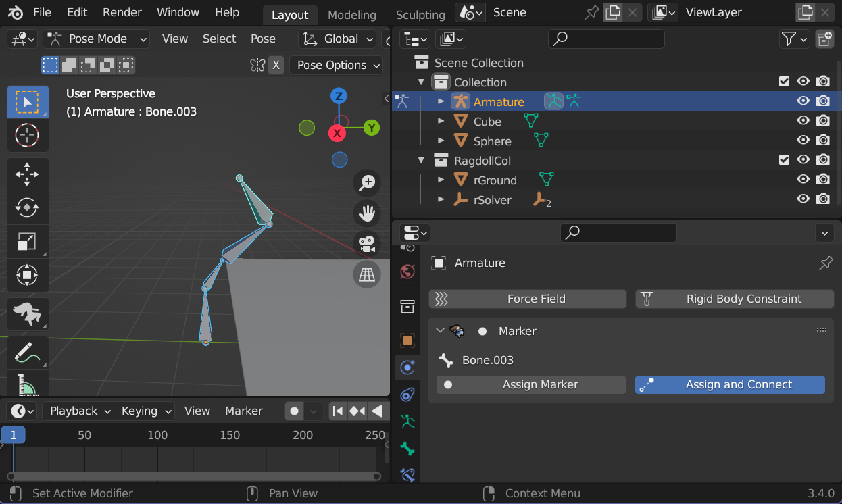
Task: Click the Assign and Connect button
Action: coord(730,384)
